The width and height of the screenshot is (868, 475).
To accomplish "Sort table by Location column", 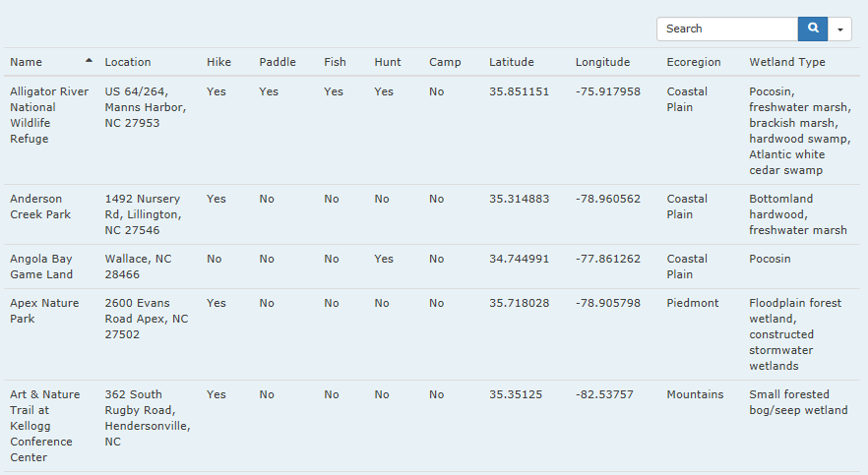I will click(128, 62).
